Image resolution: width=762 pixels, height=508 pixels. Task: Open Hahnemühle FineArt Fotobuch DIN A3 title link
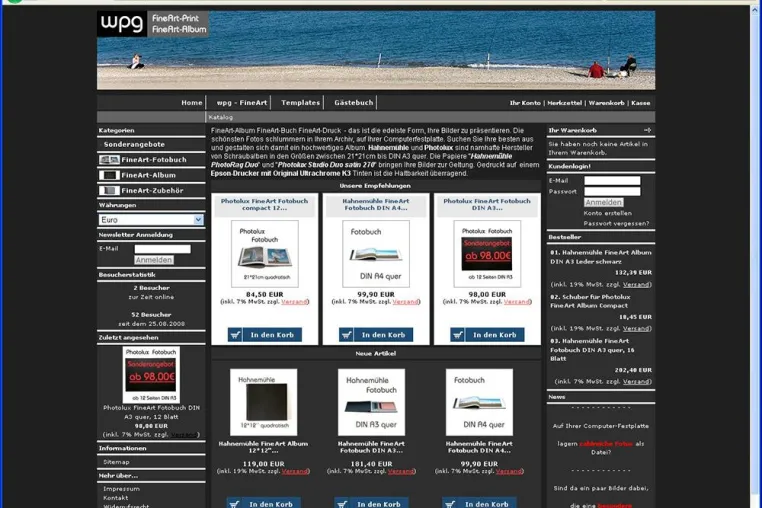[371, 447]
